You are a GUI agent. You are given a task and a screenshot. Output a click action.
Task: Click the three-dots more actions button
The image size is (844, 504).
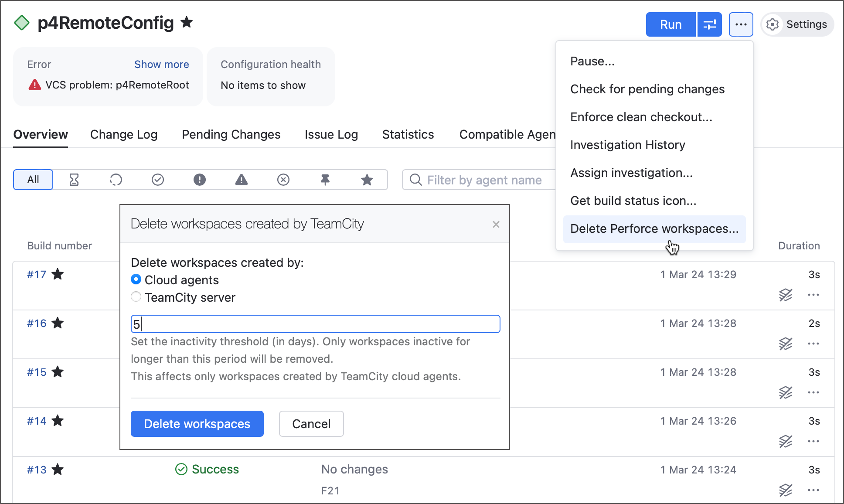(x=741, y=24)
